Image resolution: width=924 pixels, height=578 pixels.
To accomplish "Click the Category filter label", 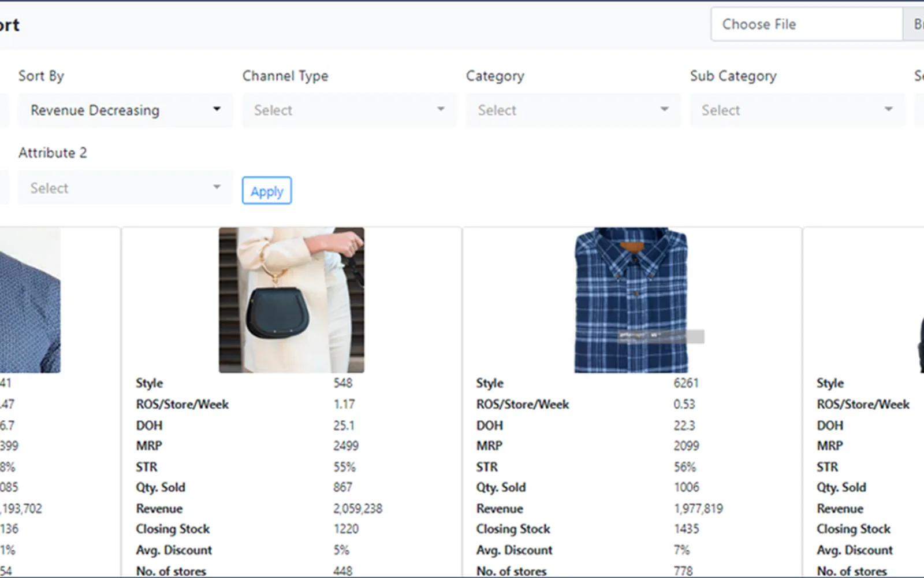I will 495,76.
